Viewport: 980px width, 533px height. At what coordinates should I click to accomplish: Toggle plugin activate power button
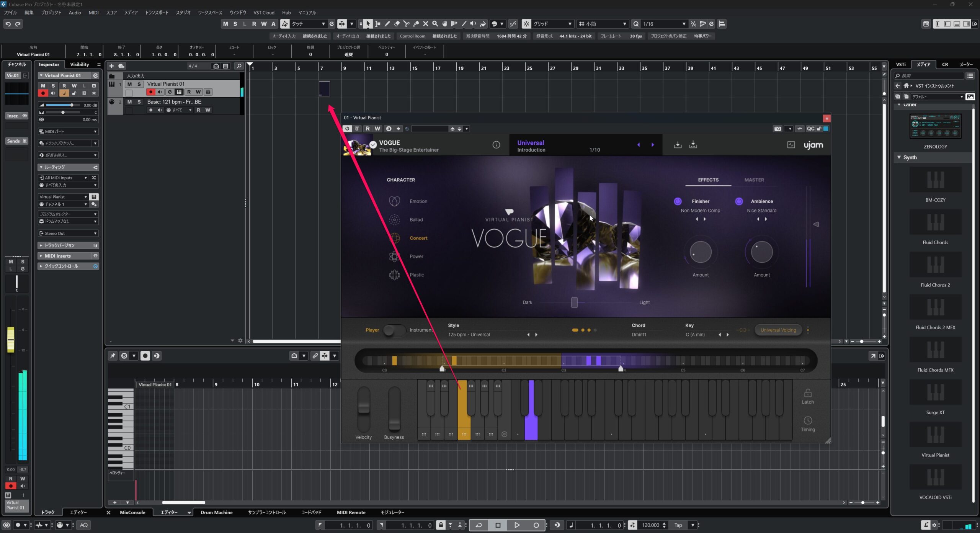coord(347,129)
